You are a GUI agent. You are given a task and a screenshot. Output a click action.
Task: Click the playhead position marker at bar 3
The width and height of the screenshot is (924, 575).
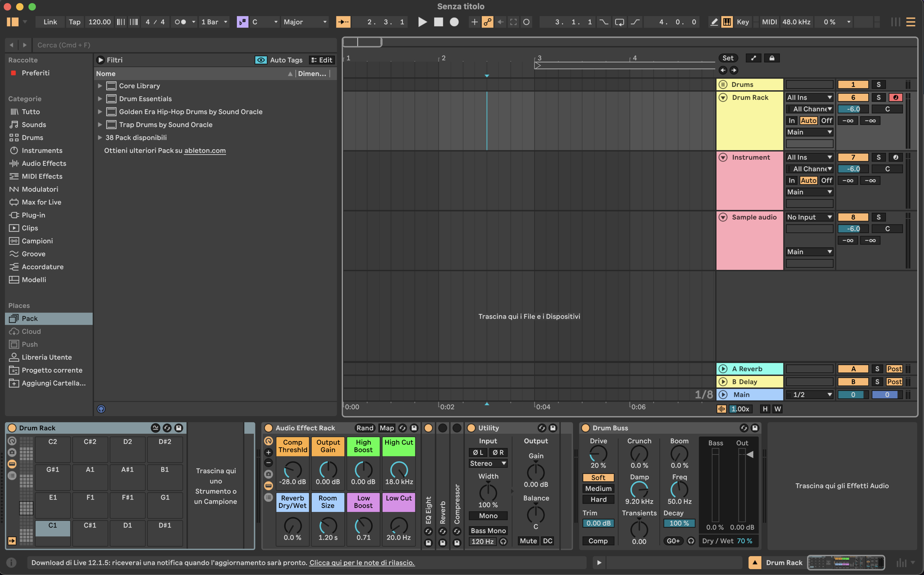click(537, 66)
